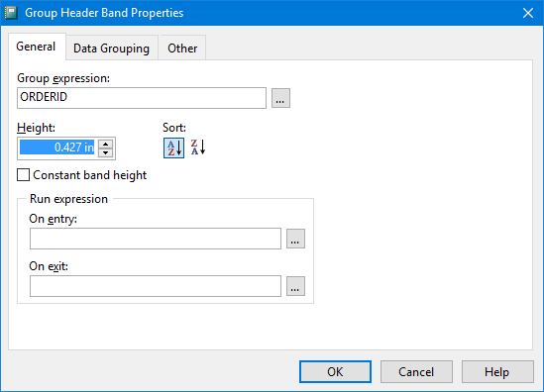Click the dialog title bar icon

point(11,13)
